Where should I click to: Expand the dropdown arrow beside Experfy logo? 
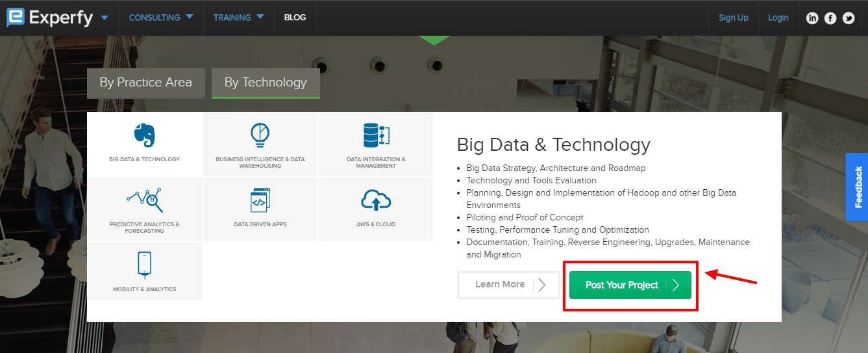[105, 18]
